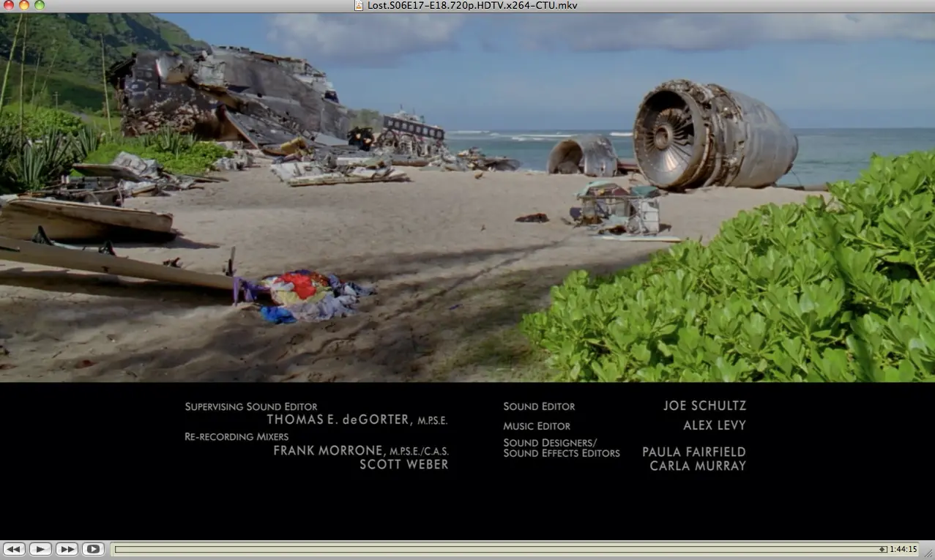Click the fast-forward button
935x560 pixels.
coord(67,549)
